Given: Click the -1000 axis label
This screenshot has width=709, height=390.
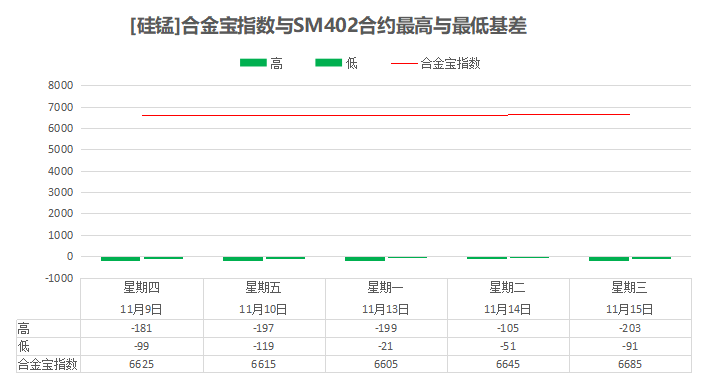Looking at the screenshot, I should point(59,278).
